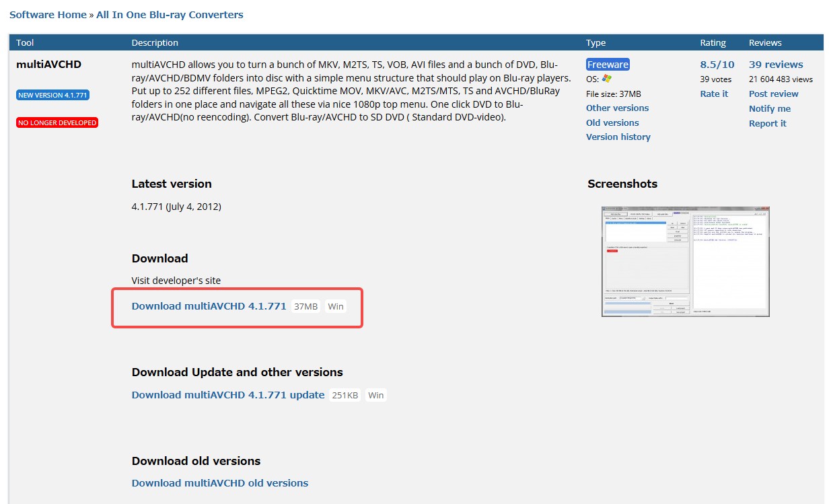829x504 pixels.
Task: Open Download multiAVCHD old versions link
Action: pos(220,483)
